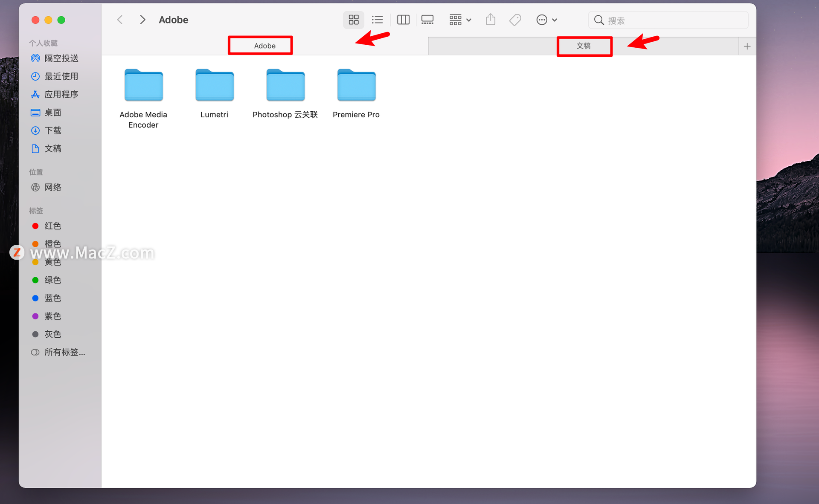Click the Lumetri folder name
This screenshot has width=819, height=504.
[x=214, y=115]
